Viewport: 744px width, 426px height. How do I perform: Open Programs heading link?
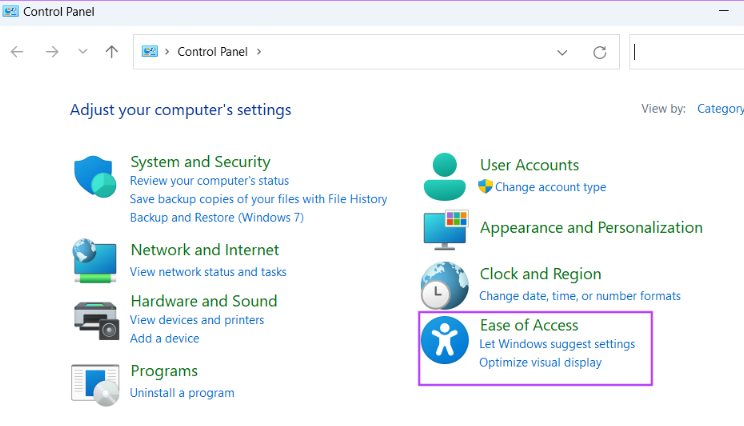point(164,371)
